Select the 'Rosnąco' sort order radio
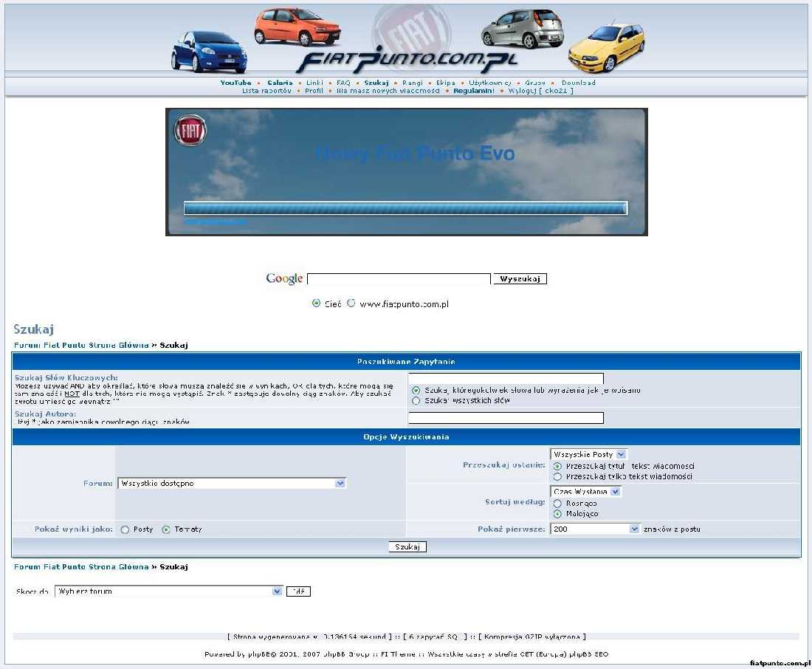This screenshot has width=812, height=669. click(x=557, y=504)
